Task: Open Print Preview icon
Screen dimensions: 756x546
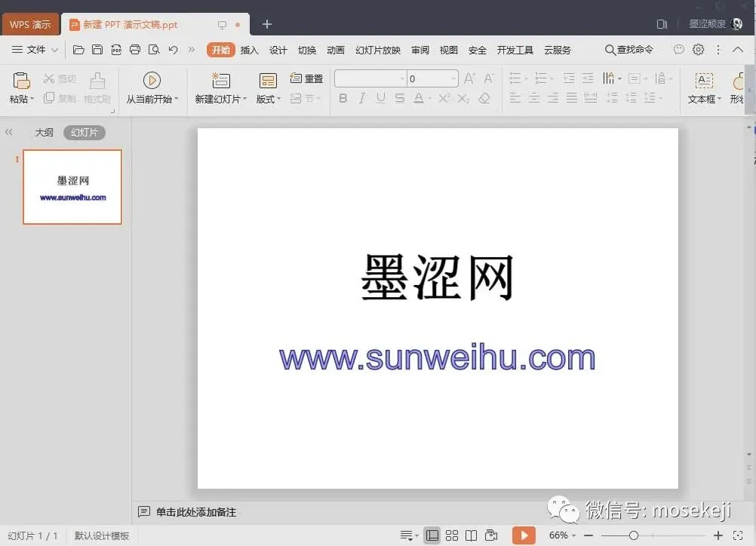Action: [x=154, y=50]
